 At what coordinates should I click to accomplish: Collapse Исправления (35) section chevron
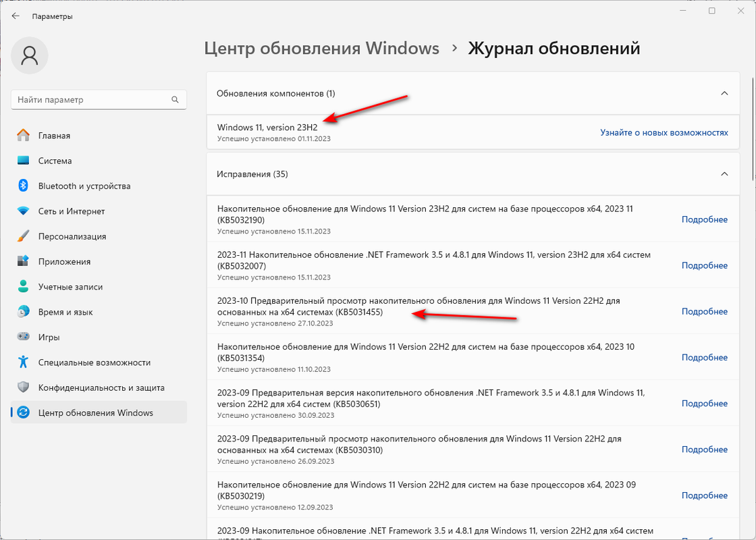pyautogui.click(x=724, y=173)
